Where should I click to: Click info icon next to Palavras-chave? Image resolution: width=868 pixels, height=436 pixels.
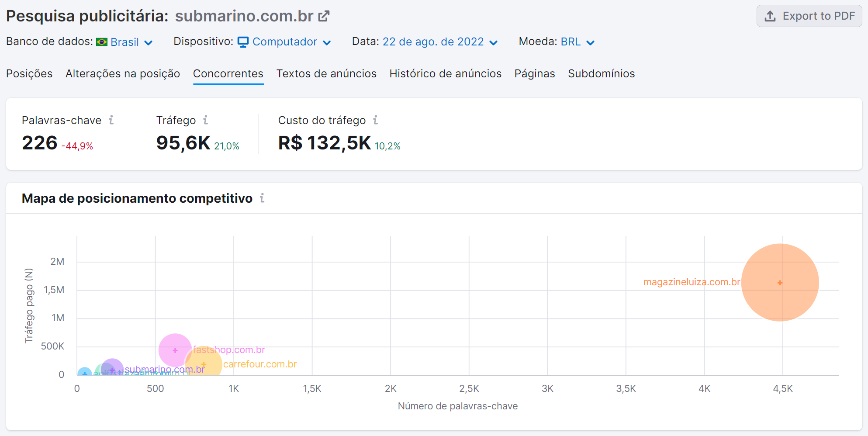click(x=111, y=120)
